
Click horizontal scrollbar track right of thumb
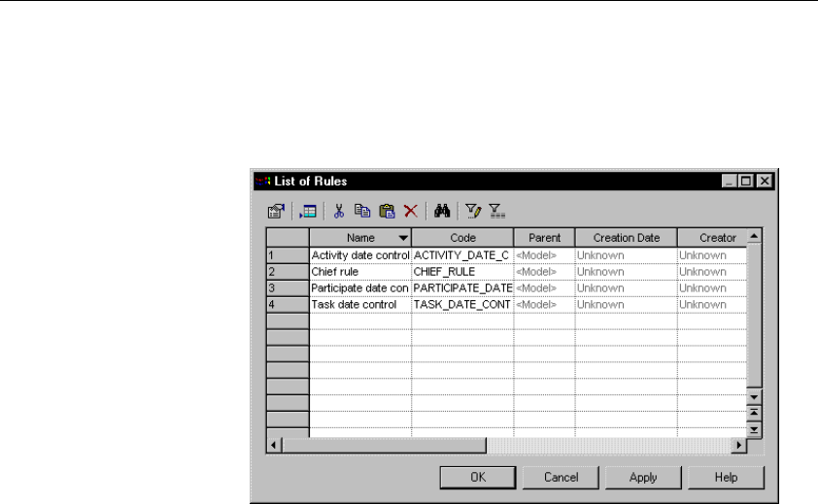[x=609, y=446]
